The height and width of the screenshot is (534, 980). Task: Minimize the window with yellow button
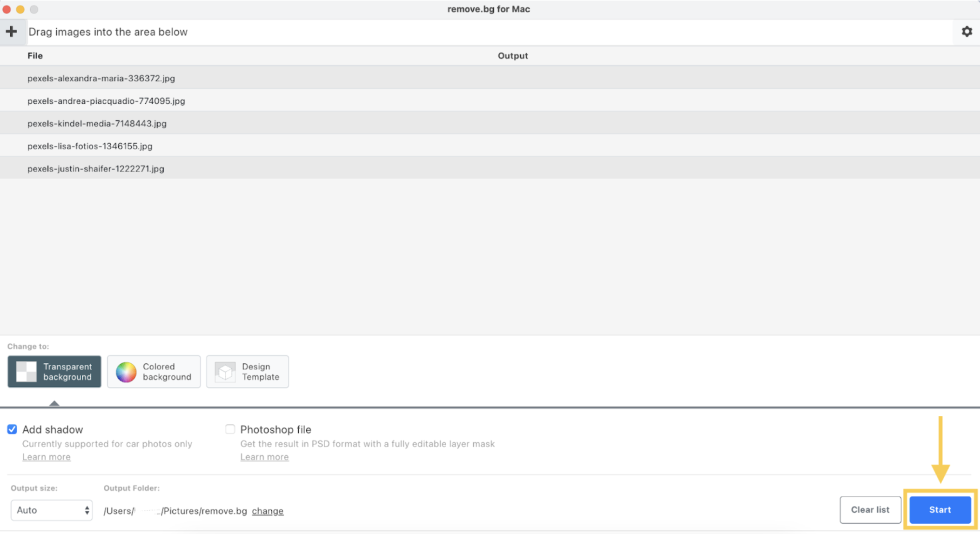(x=20, y=9)
